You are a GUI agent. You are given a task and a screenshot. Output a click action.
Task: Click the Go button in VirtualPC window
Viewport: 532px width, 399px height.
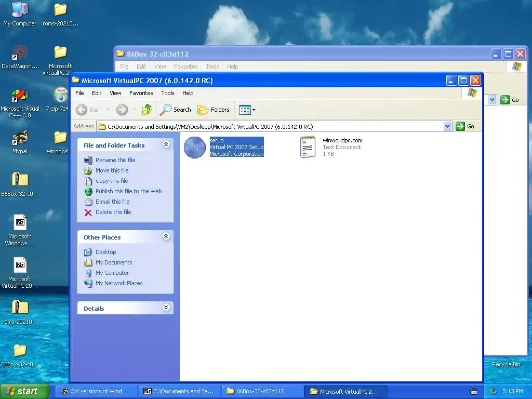click(465, 126)
